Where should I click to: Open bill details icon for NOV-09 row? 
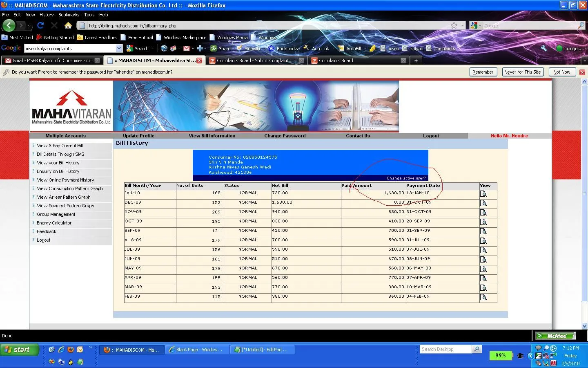point(483,213)
